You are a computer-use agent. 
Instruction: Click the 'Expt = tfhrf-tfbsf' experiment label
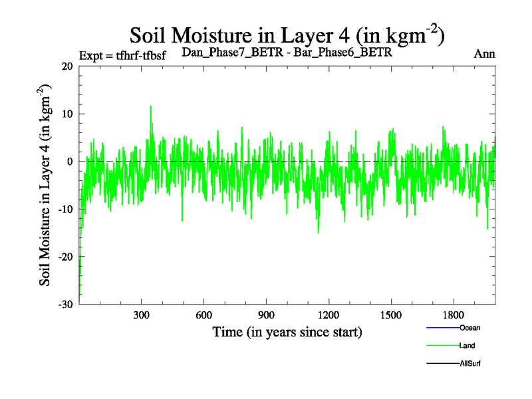[122, 55]
